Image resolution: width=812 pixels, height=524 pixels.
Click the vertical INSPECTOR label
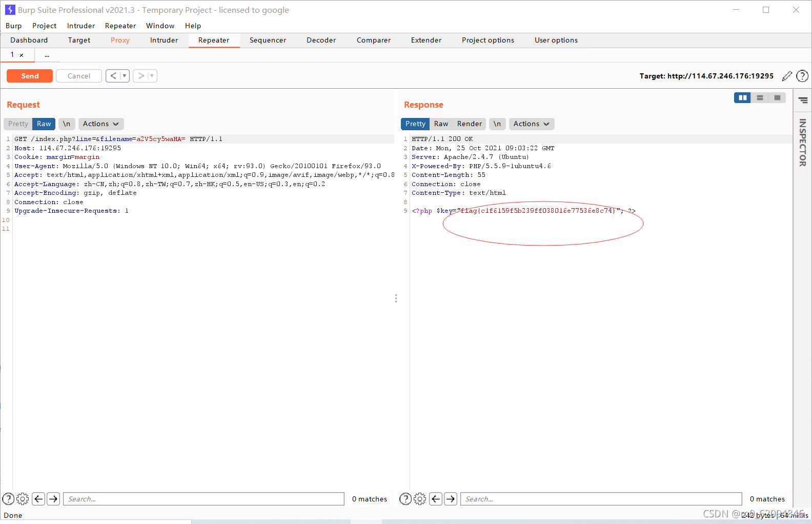click(803, 143)
